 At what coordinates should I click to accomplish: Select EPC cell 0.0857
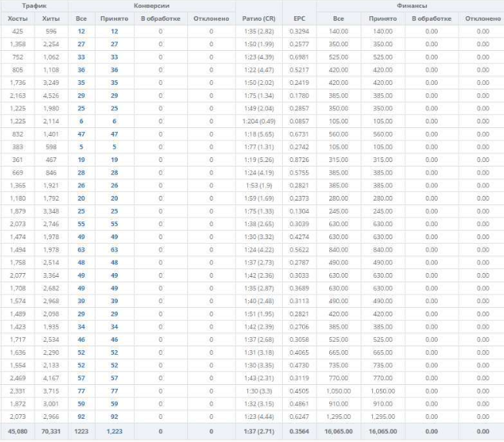pos(299,121)
